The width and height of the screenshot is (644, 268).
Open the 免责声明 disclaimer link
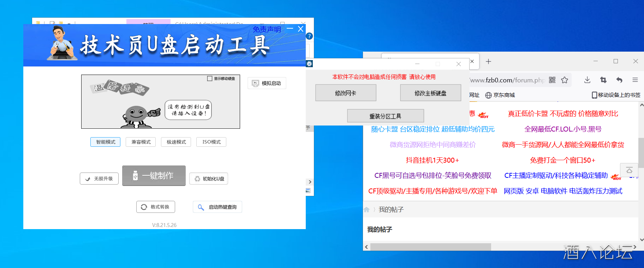coord(267,29)
